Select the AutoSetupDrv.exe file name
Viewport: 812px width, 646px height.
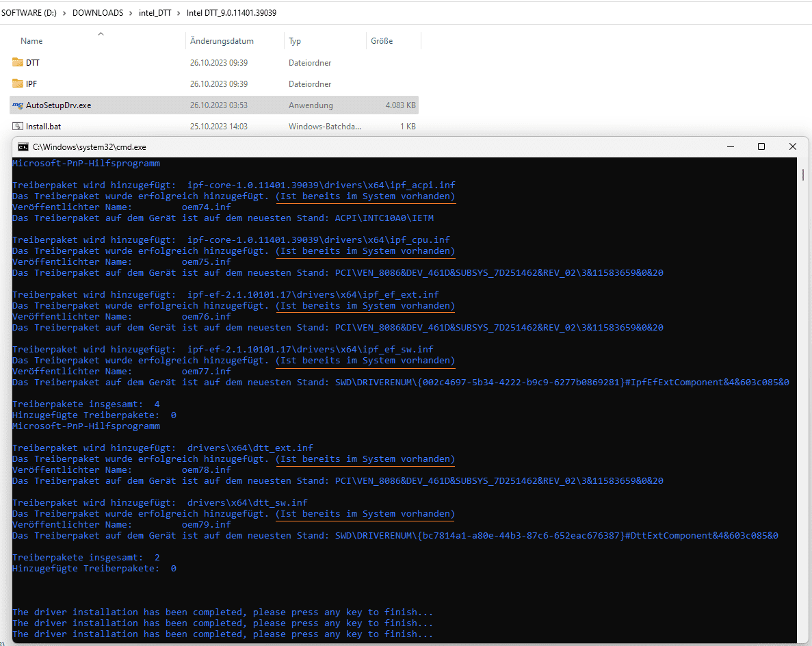click(x=59, y=105)
